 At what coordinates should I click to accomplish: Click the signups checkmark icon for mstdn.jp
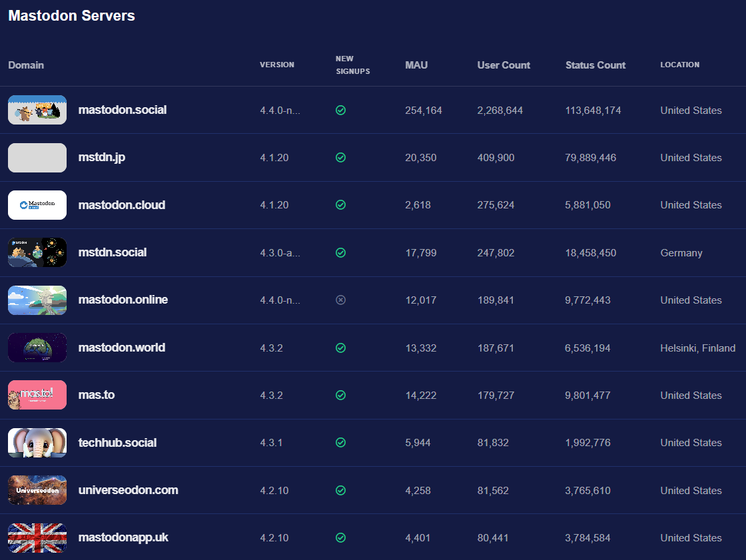(340, 158)
